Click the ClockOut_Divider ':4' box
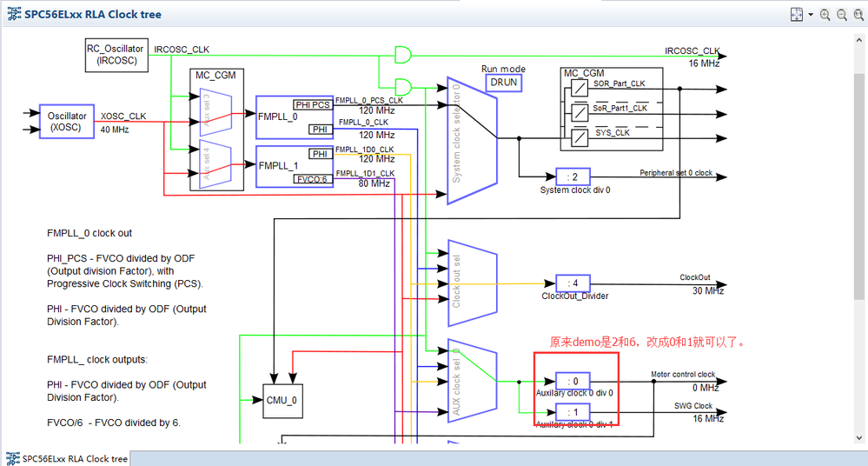The width and height of the screenshot is (868, 466). [x=573, y=283]
